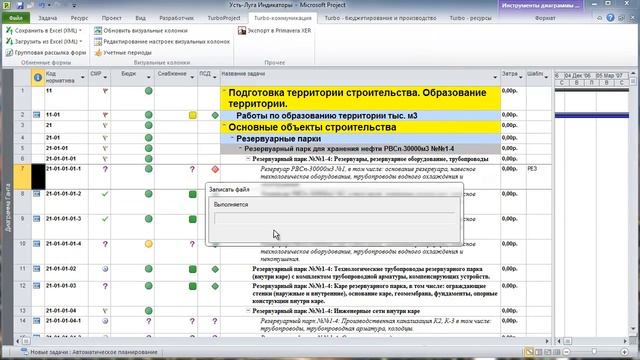
Task: Click the red diamond ПСД indicator in row 7
Action: 215,169
